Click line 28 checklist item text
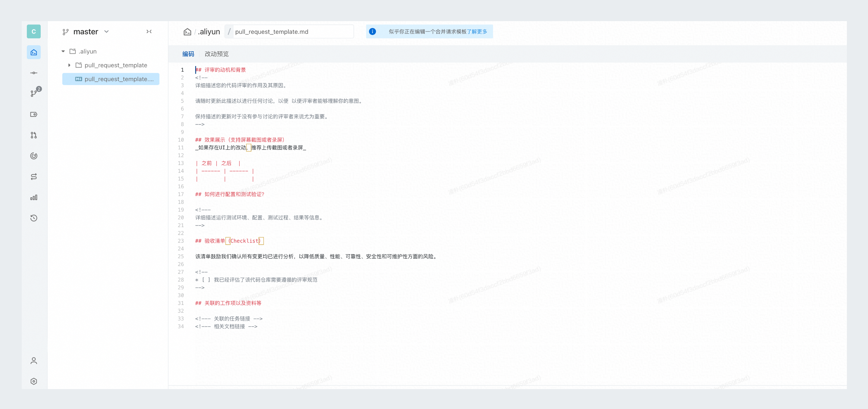Image resolution: width=868 pixels, height=409 pixels. click(x=266, y=280)
